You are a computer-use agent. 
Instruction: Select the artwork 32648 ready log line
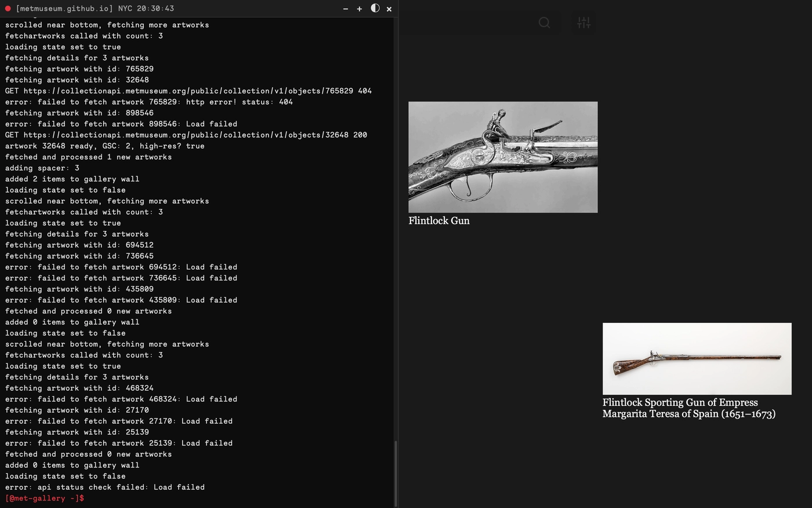[x=104, y=146]
